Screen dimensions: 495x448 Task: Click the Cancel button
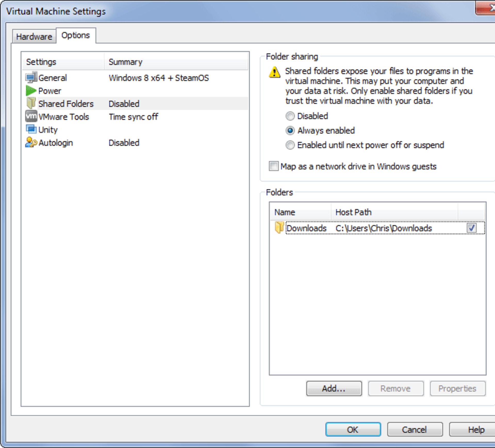point(415,429)
